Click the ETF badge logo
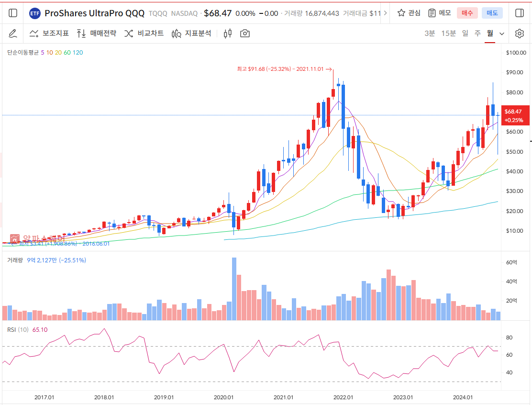Screen dimensions: 532x405 point(34,13)
